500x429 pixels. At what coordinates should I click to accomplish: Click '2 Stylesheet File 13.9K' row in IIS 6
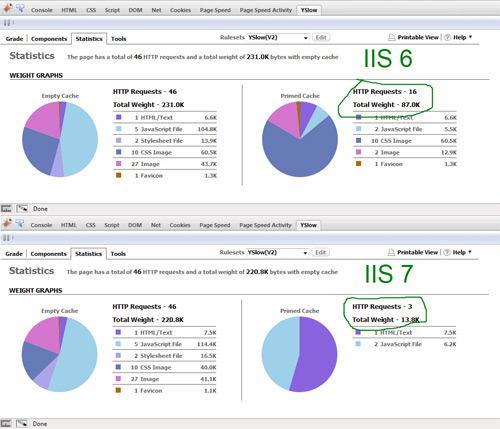point(165,141)
